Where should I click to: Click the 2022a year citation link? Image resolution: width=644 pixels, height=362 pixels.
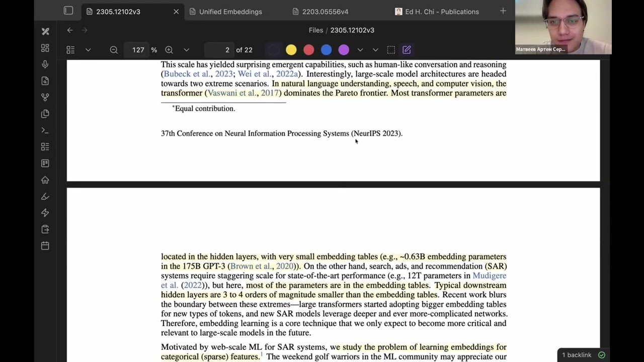pyautogui.click(x=287, y=74)
